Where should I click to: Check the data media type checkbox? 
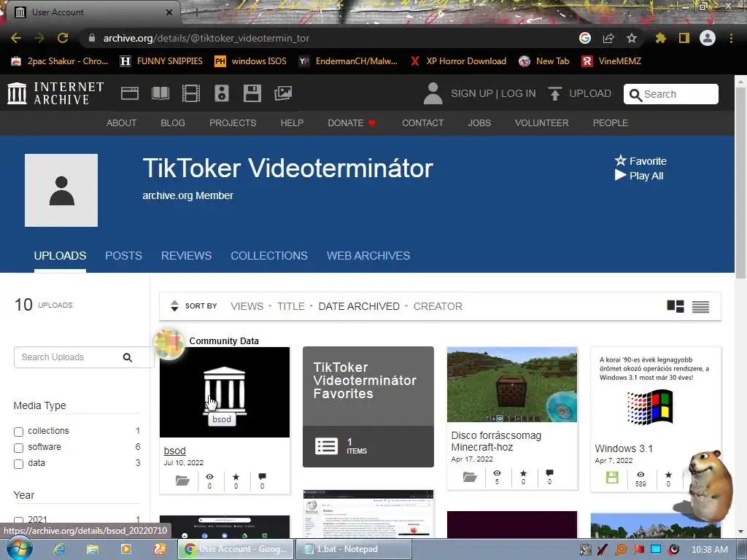tap(18, 464)
